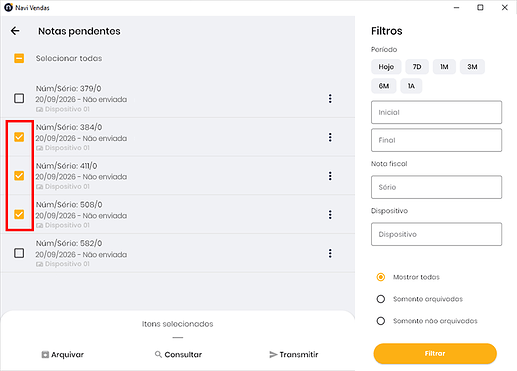Viewport: 517px width, 371px height.
Task: Check the box for note 582/0
Action: click(19, 253)
